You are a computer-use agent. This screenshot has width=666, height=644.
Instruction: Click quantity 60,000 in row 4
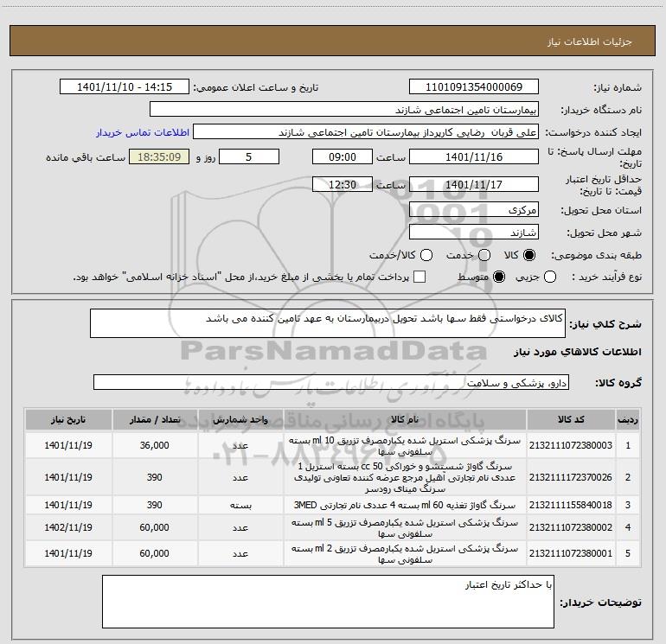155,527
